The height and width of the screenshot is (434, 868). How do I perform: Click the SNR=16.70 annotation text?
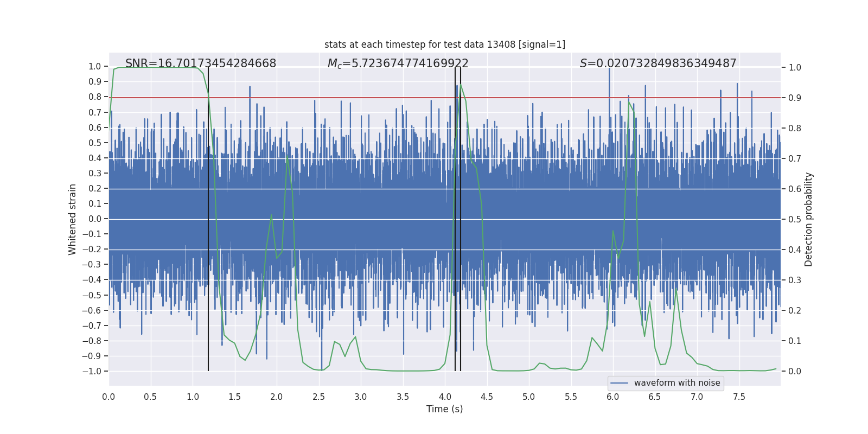[201, 63]
